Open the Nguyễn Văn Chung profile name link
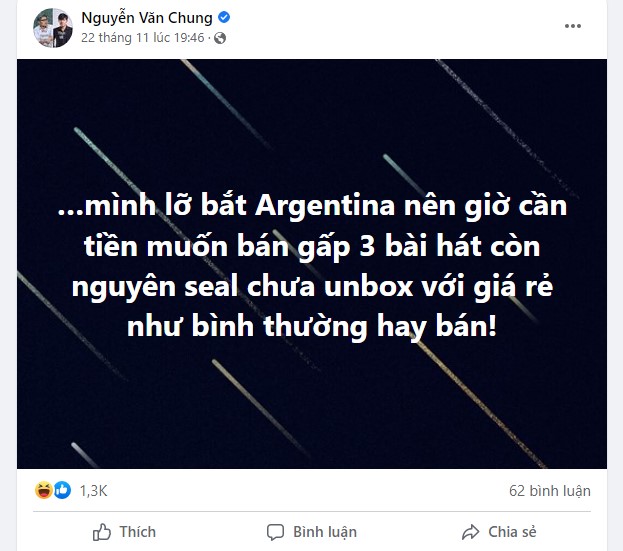This screenshot has height=551, width=623. [x=147, y=18]
